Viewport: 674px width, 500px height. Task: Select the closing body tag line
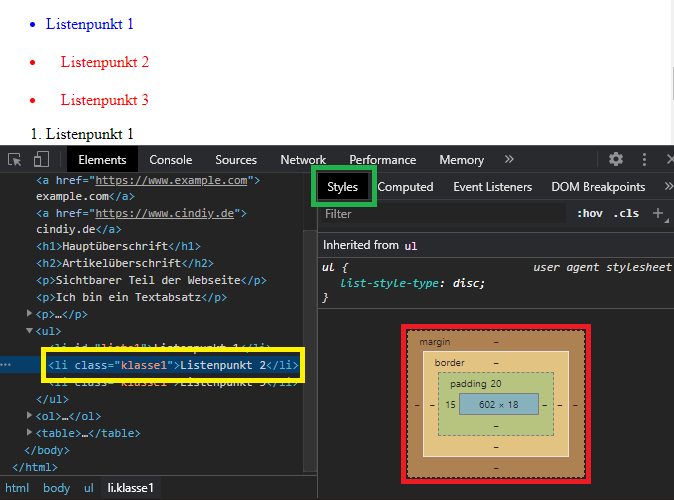46,450
